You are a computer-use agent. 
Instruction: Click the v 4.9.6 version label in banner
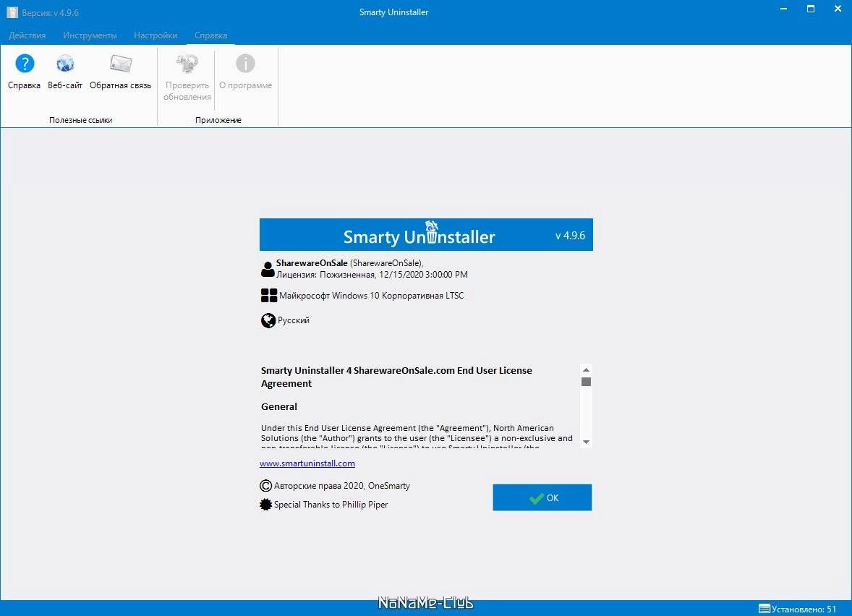pos(570,236)
